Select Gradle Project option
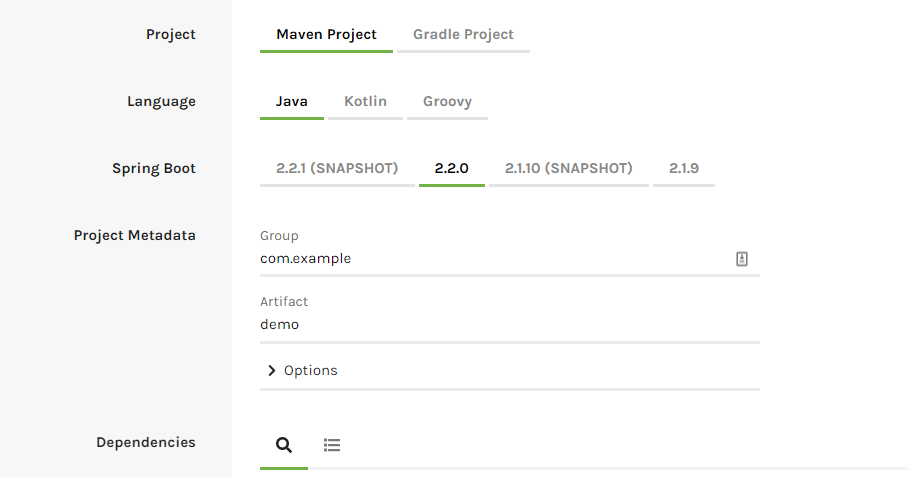The height and width of the screenshot is (477, 908). pos(463,35)
